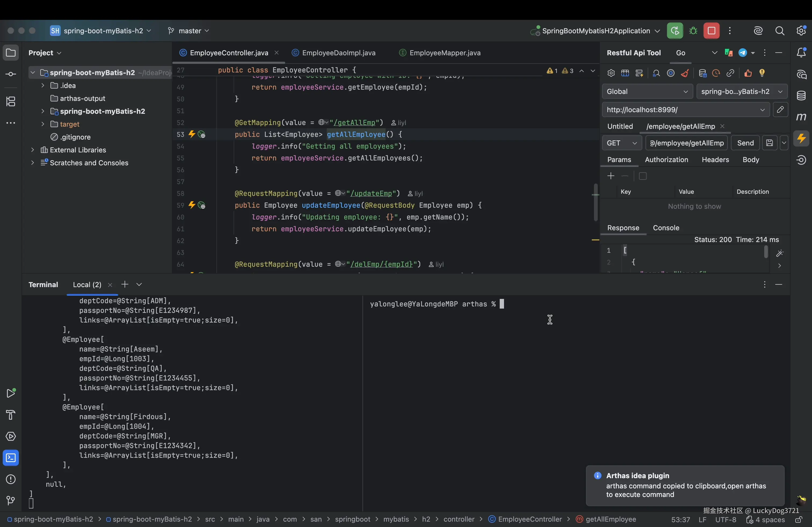Screen dimensions: 812x527
Task: Toggle the checkbox above the Params key column
Action: pyautogui.click(x=643, y=176)
